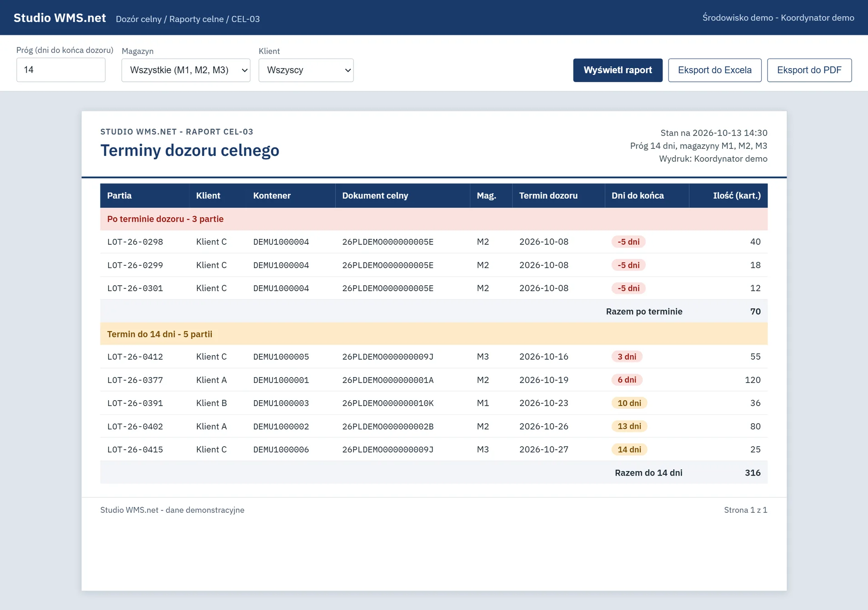Click the 13 dni badge
868x610 pixels.
629,426
